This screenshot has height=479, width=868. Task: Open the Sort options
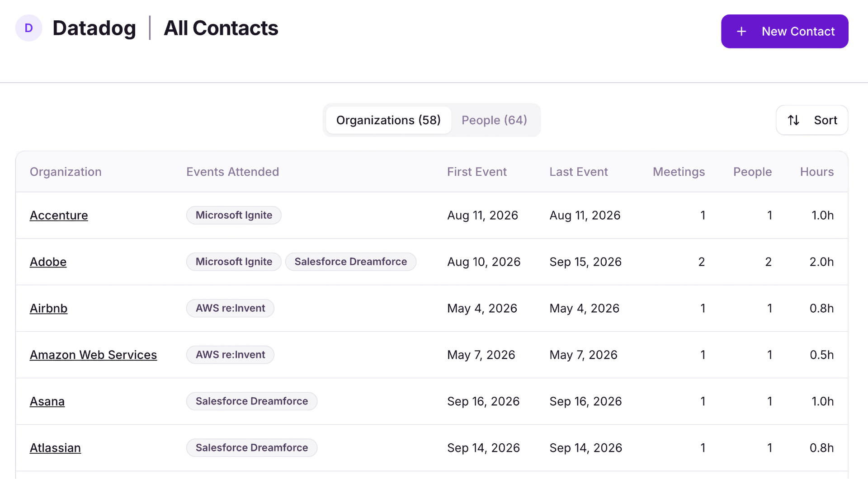(812, 120)
